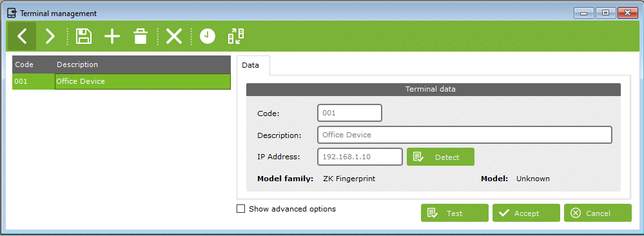Sort by the Description column header
The image size is (644, 236).
[x=77, y=64]
